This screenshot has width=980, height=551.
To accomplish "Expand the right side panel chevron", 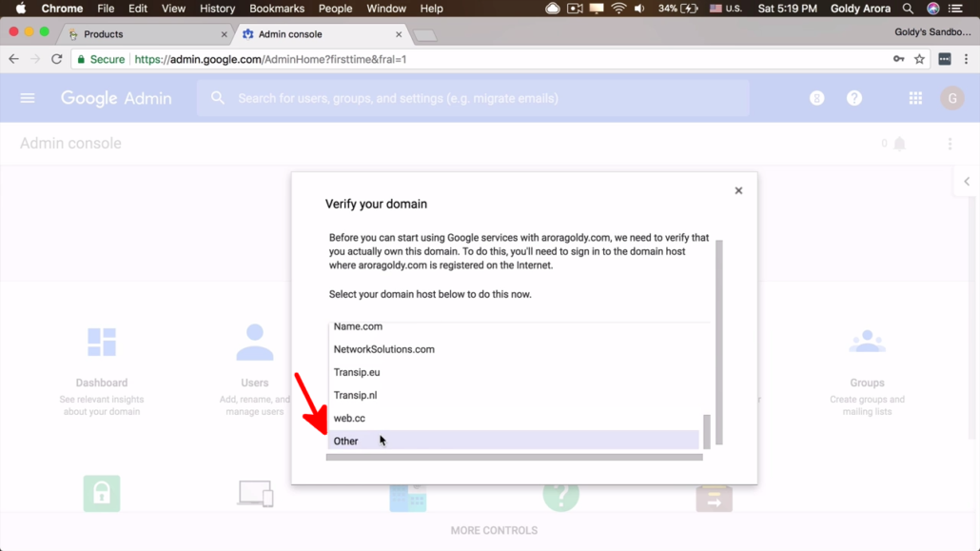I will coord(967,182).
